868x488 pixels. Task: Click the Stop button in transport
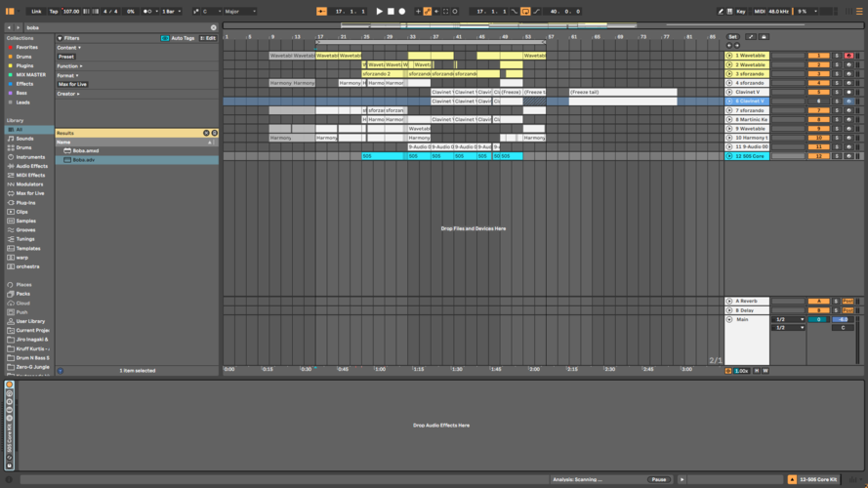coord(391,11)
